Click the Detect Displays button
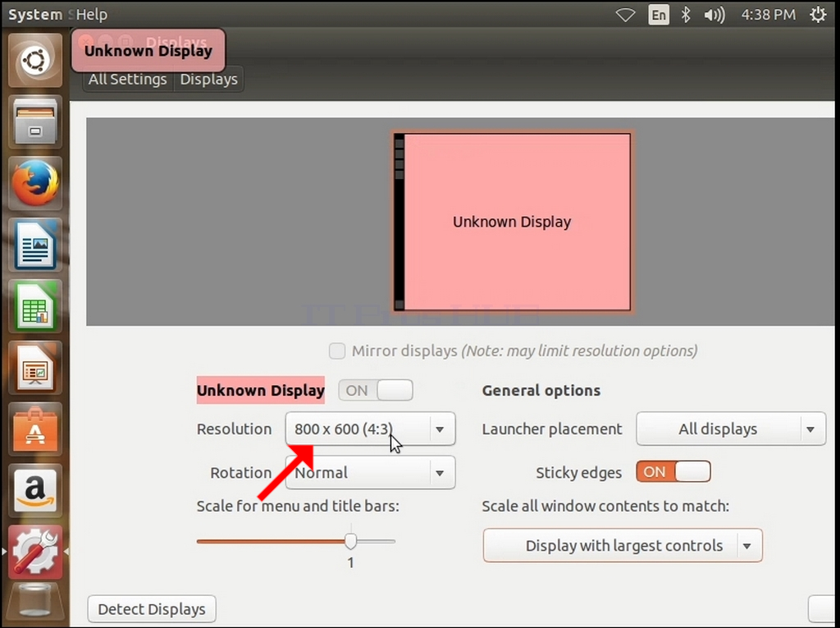Image resolution: width=840 pixels, height=628 pixels. 152,609
